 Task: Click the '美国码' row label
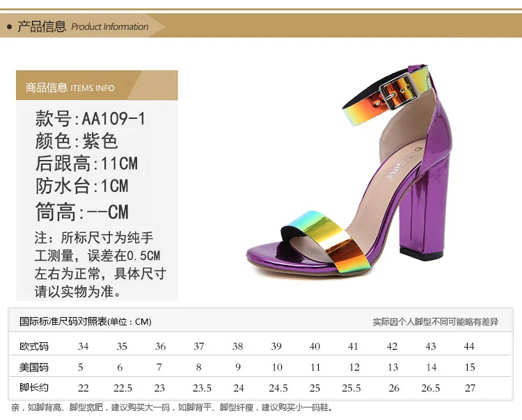pos(34,367)
